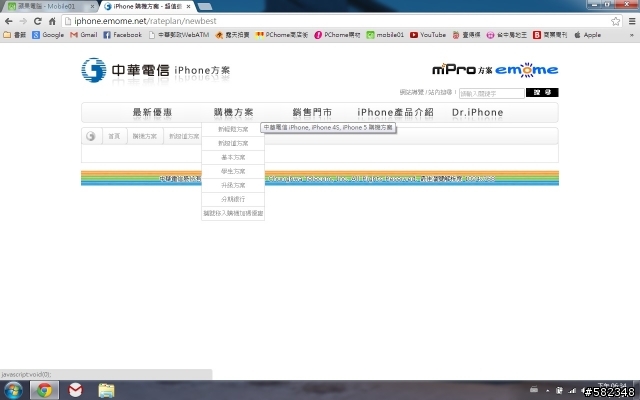The width and height of the screenshot is (640, 400).
Task: Open the iPhone產品介紹 menu
Action: (395, 112)
